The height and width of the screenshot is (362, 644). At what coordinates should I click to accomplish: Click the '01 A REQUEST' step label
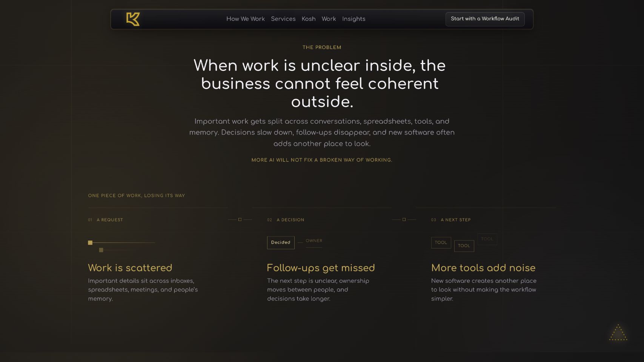(x=106, y=220)
